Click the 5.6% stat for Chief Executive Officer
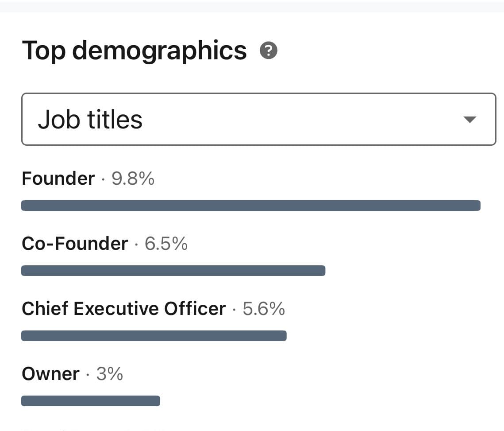 click(x=265, y=308)
